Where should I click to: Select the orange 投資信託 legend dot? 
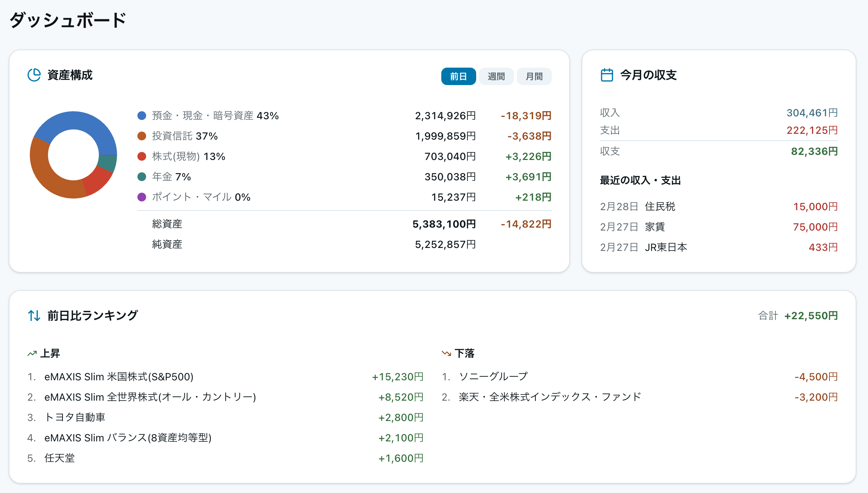click(142, 136)
